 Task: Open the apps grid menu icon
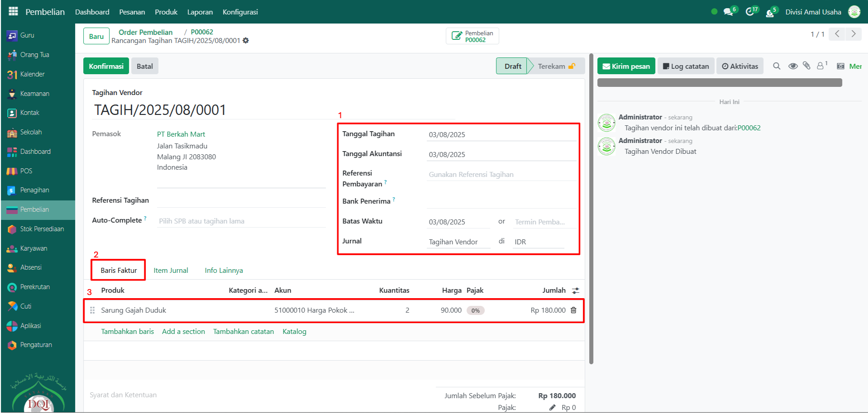coord(13,11)
